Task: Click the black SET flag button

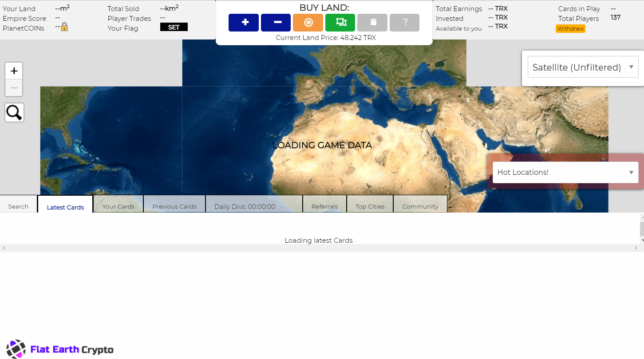Action: (174, 27)
